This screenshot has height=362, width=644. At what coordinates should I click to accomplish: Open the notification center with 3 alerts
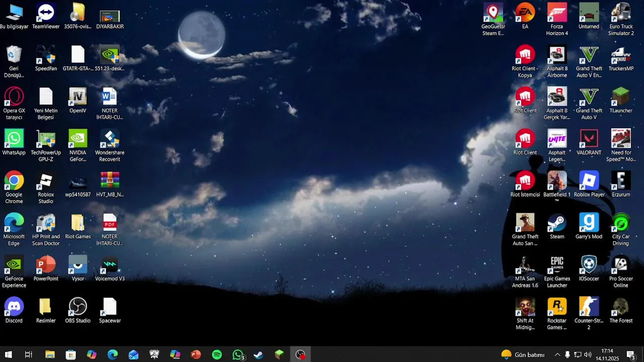coord(631,355)
